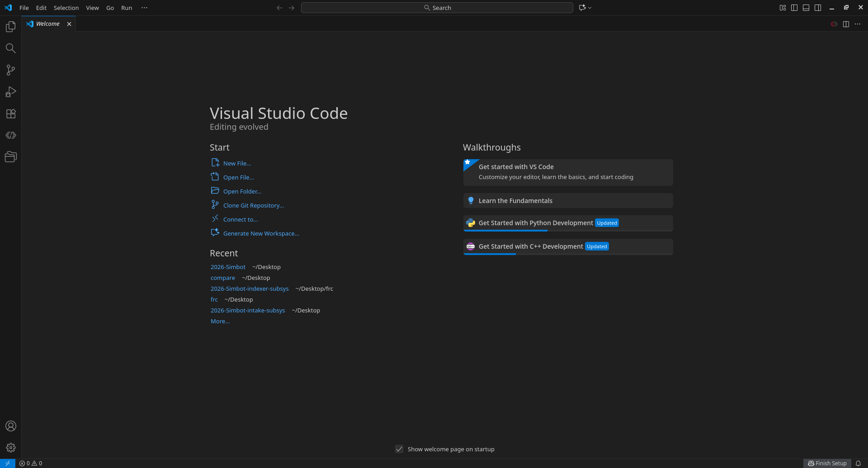Screen dimensions: 868x468
Task: Click the errors and warnings status indicator
Action: tap(31, 463)
